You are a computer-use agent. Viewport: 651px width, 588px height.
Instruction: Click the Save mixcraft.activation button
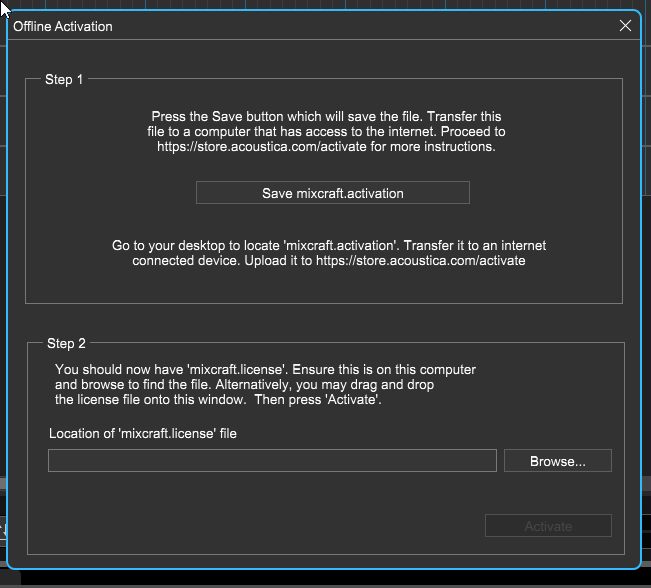[x=333, y=193]
